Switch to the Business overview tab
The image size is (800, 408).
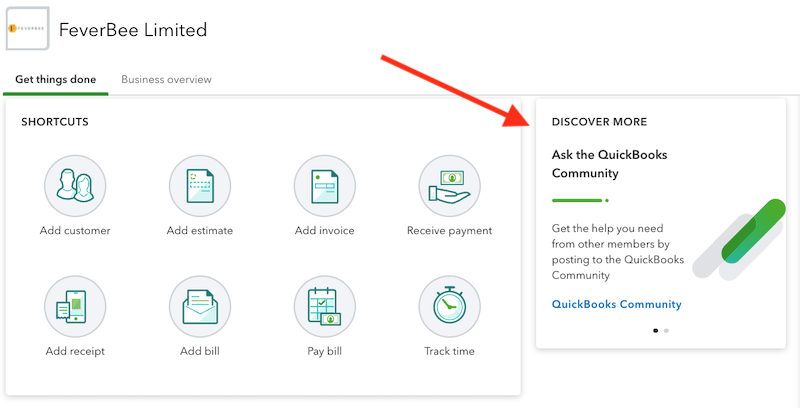pyautogui.click(x=166, y=80)
